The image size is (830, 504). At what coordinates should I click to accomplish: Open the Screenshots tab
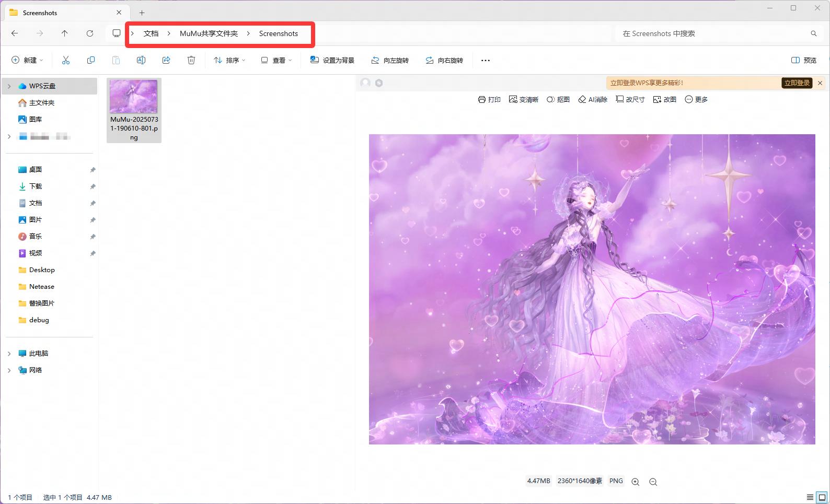(x=63, y=13)
